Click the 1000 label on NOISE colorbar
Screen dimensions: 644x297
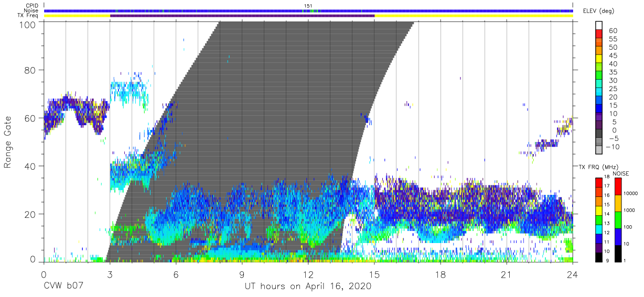coord(629,211)
